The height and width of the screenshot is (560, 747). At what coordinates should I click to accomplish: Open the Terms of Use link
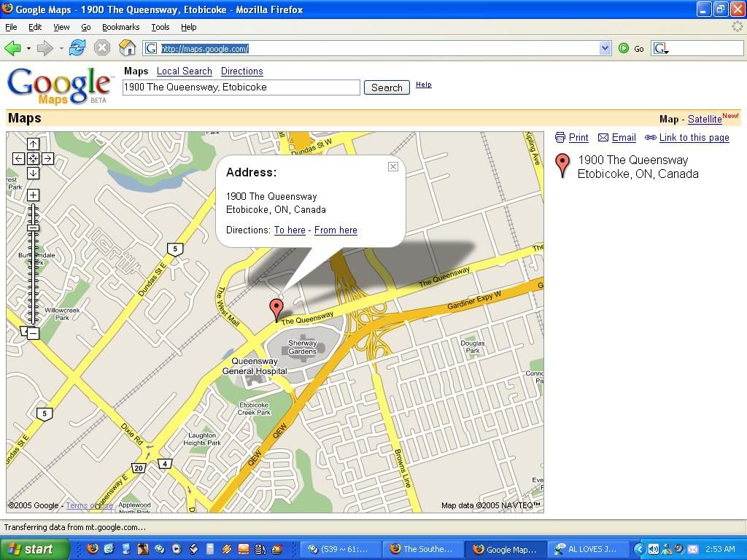point(90,505)
